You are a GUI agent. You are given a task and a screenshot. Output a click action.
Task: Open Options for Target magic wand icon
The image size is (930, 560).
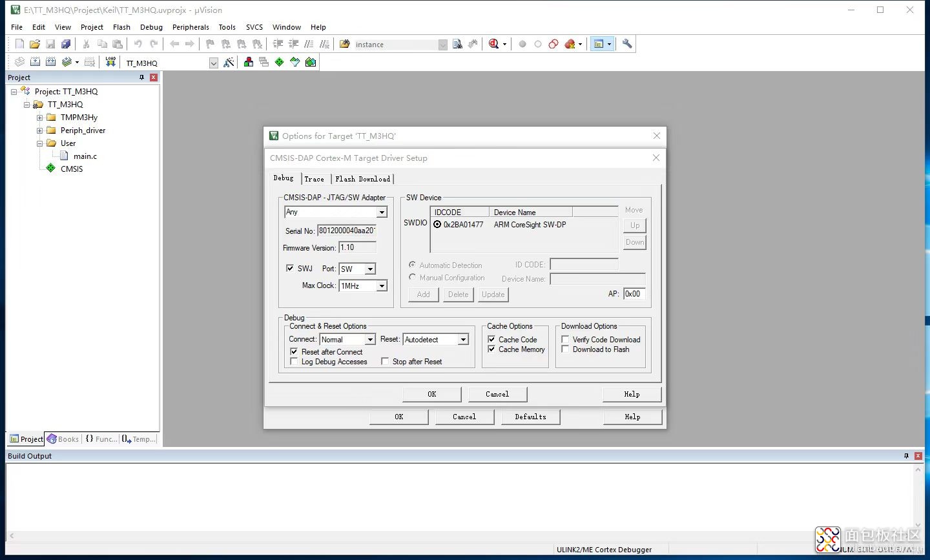(229, 62)
